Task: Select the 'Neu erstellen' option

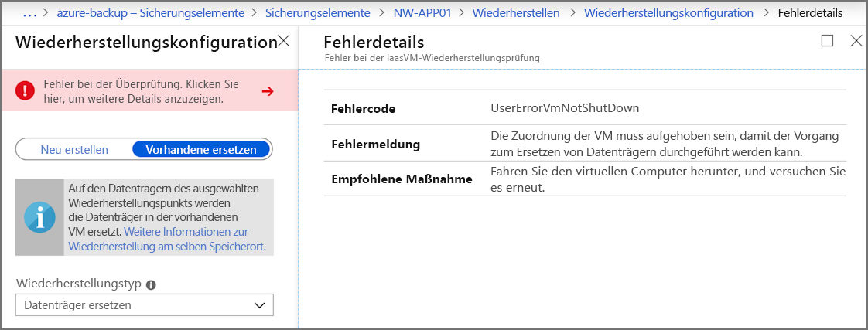Action: 74,149
